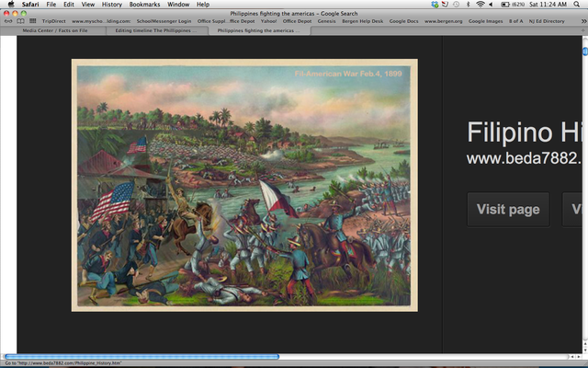
Task: Open www.myscho...lding.com bookmark
Action: coord(101,21)
